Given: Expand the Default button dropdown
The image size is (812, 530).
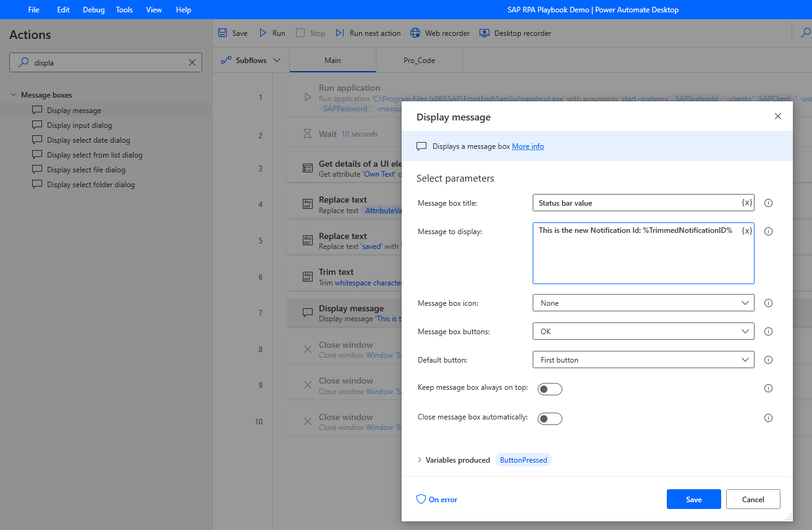Looking at the screenshot, I should tap(643, 360).
